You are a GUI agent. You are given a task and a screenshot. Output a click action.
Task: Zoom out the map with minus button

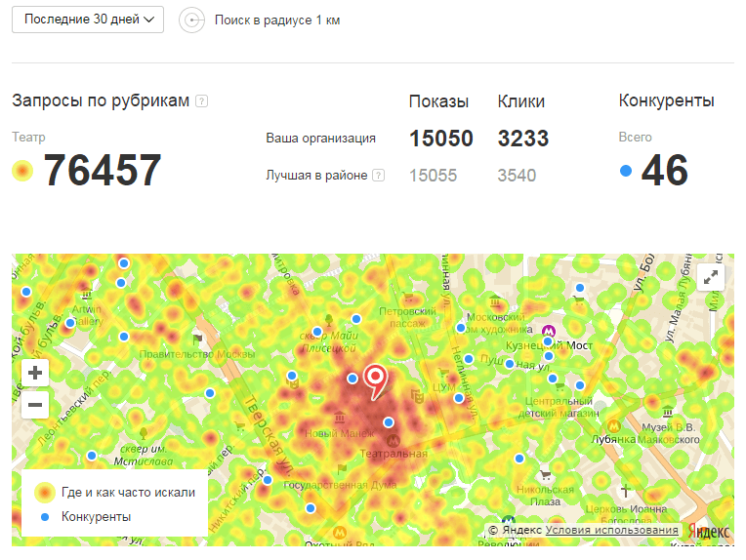[x=35, y=405]
